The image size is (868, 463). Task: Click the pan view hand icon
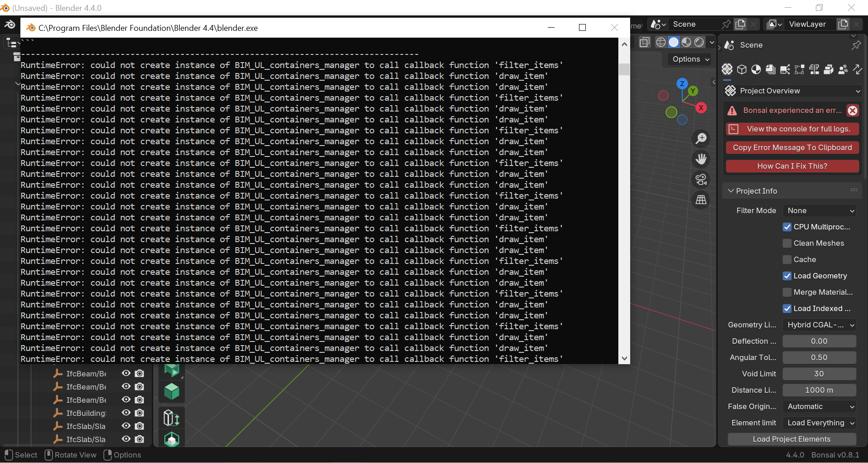[701, 159]
